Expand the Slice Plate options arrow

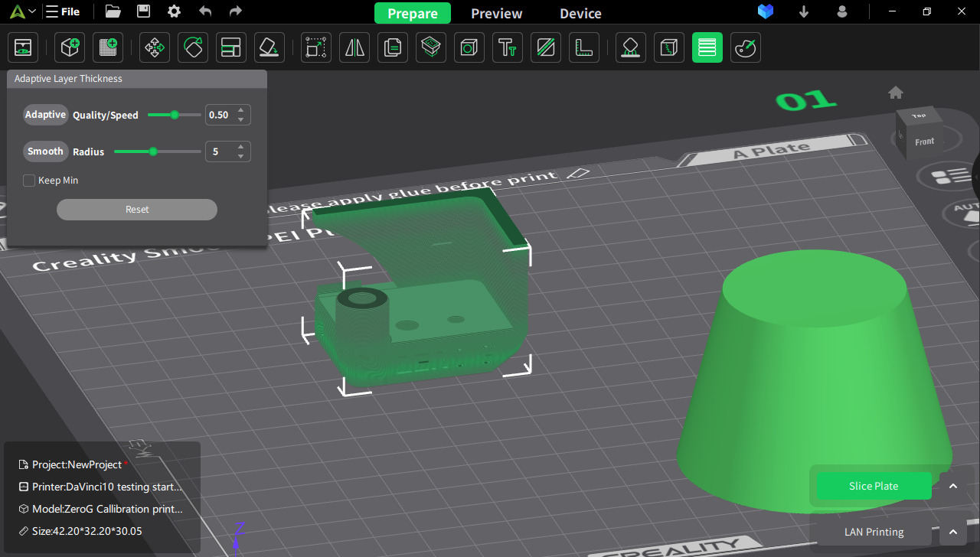(x=953, y=486)
